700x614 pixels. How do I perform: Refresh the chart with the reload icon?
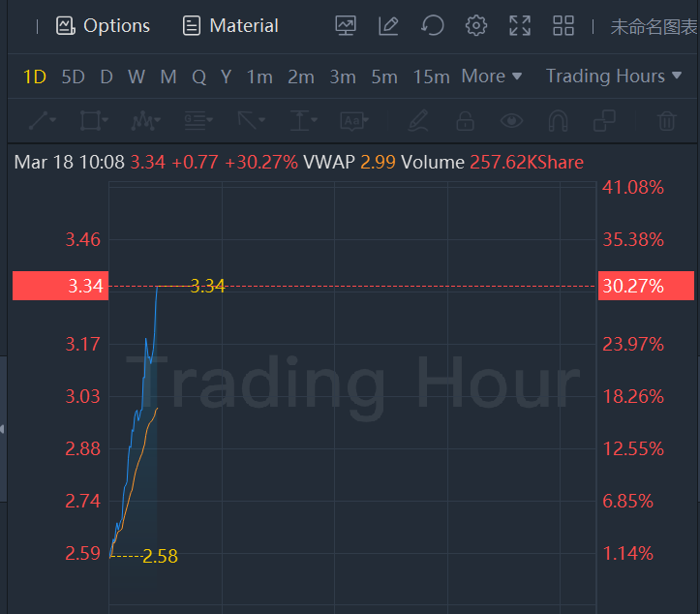[433, 26]
